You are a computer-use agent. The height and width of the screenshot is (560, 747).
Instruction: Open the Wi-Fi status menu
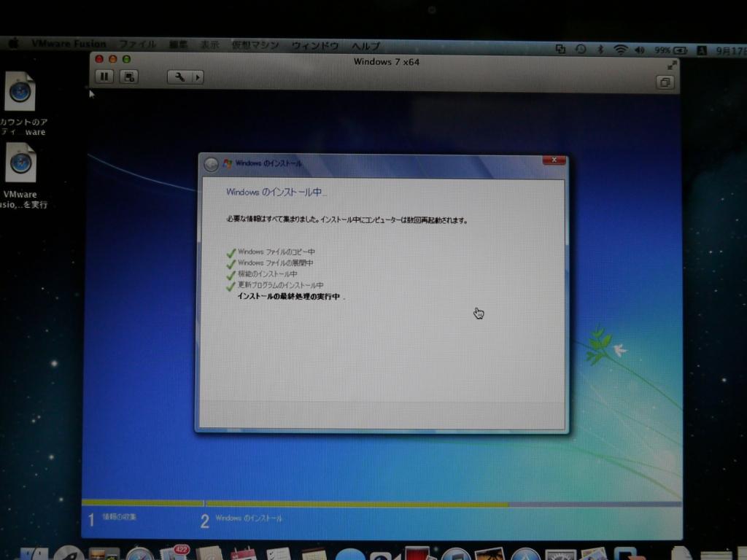(x=620, y=50)
